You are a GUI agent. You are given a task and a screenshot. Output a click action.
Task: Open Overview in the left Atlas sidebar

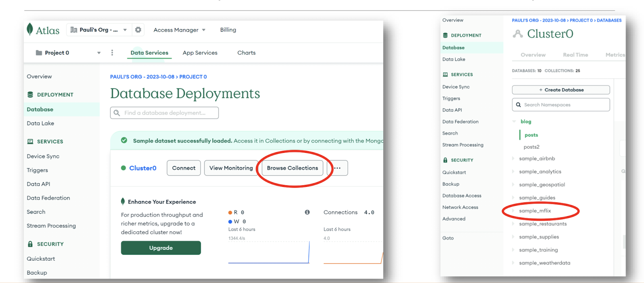[39, 76]
